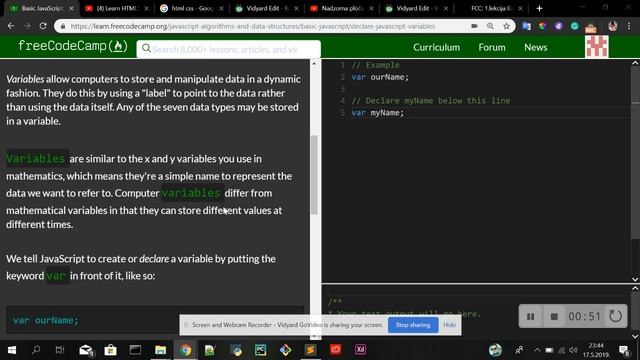Open Microsoft Store from taskbar
The width and height of the screenshot is (640, 360).
110,350
